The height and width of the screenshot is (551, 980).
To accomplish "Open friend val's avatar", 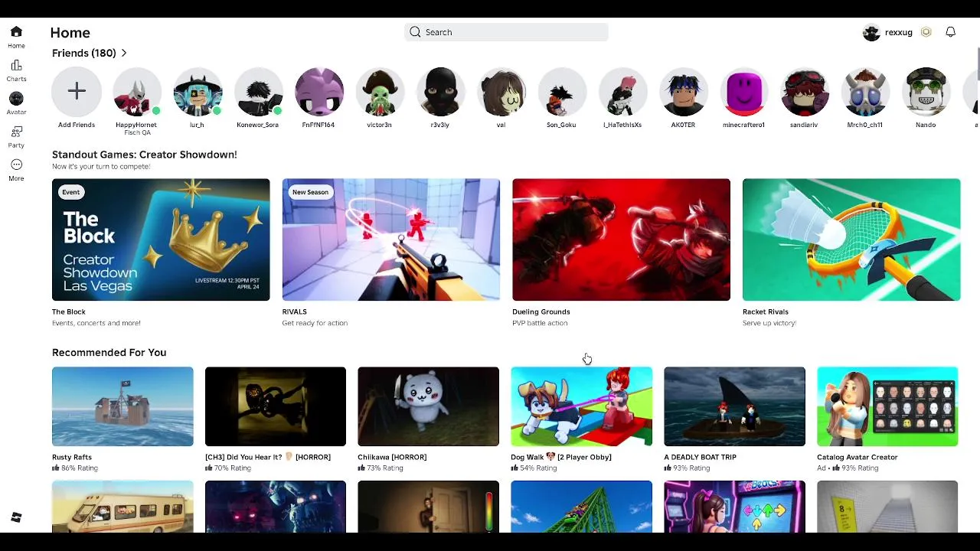I will pyautogui.click(x=501, y=92).
